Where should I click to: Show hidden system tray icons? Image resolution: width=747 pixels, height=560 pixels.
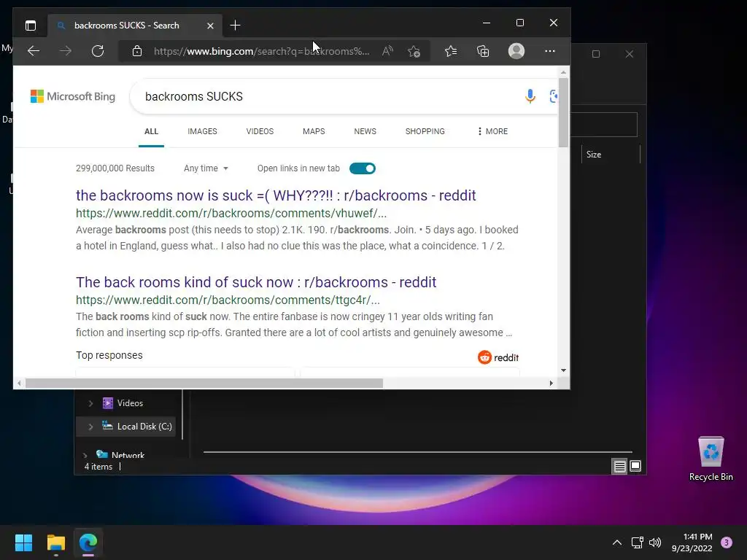(617, 542)
